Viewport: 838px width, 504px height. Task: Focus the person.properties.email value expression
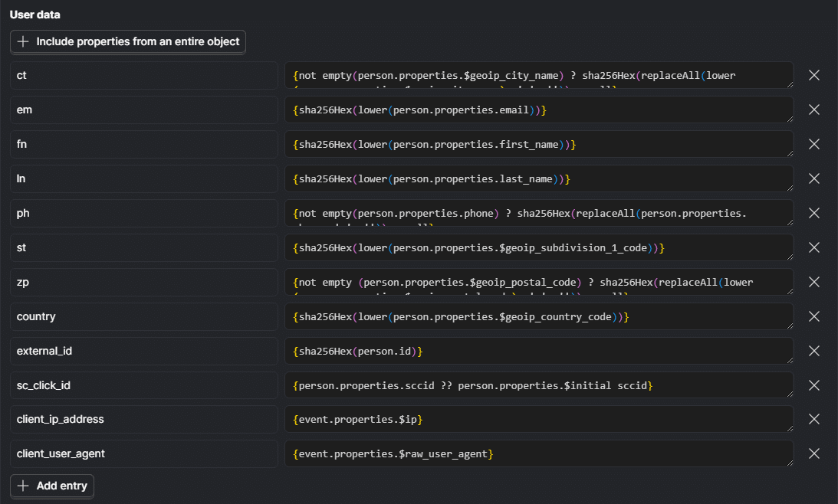click(539, 110)
